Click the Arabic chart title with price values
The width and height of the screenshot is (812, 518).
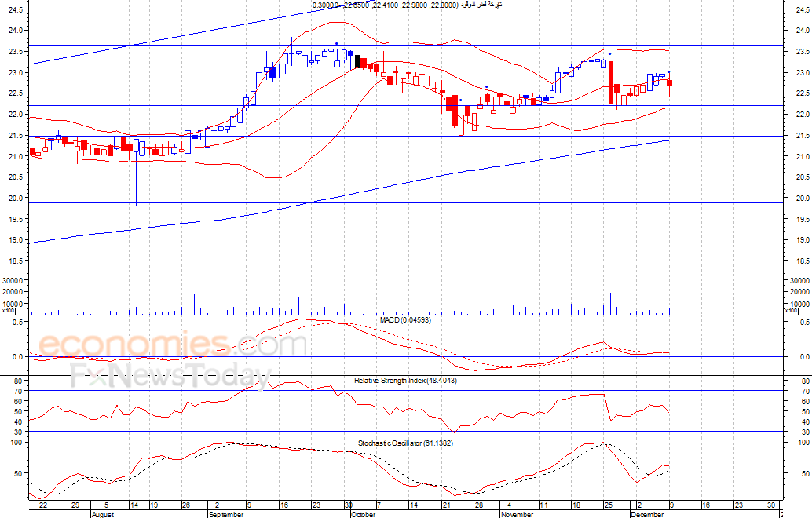point(407,5)
